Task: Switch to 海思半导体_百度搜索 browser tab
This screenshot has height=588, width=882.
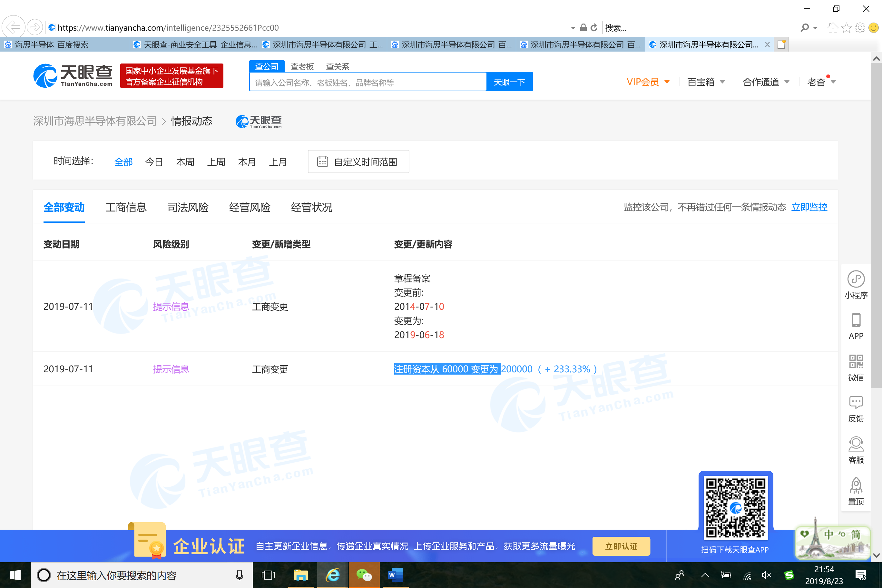Action: point(64,44)
